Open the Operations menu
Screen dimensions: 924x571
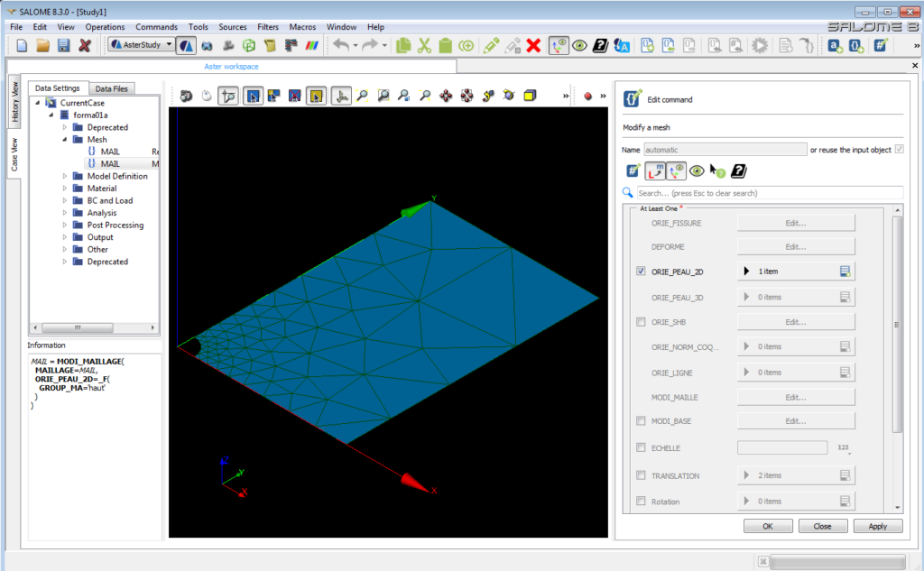pyautogui.click(x=105, y=27)
